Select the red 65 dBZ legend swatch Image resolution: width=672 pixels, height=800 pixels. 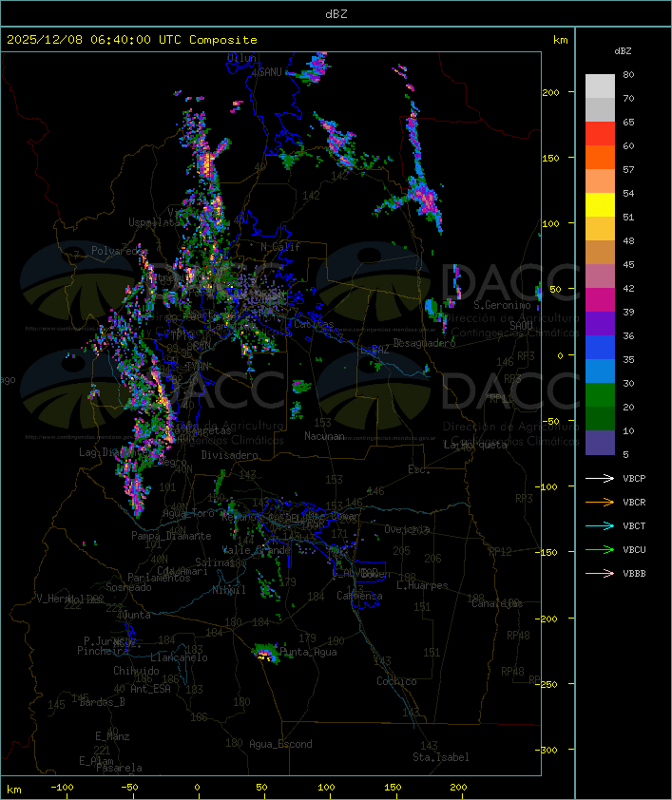point(600,134)
